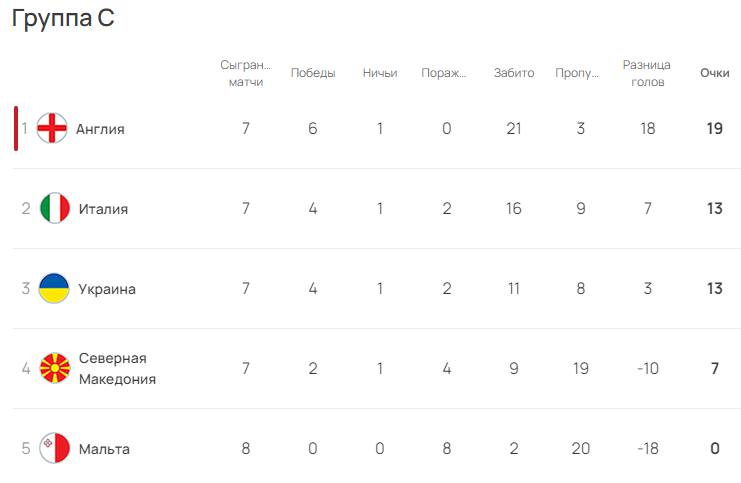Open the Северная Македония team link
The width and height of the screenshot is (741, 483).
coord(116,369)
